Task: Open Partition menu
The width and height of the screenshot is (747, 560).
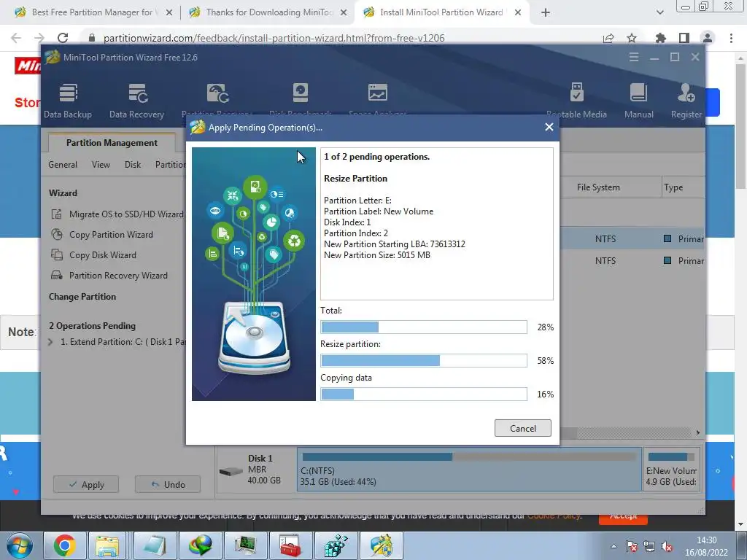Action: pyautogui.click(x=170, y=165)
